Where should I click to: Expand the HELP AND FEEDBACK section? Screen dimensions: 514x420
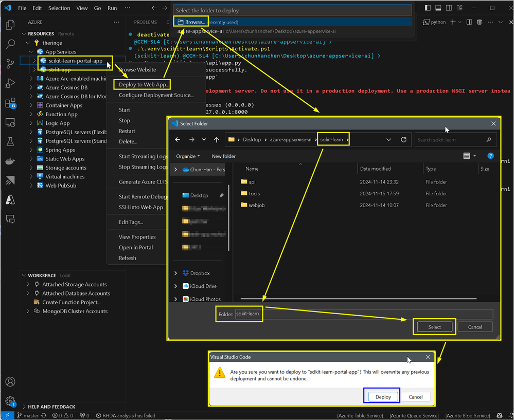(x=24, y=407)
